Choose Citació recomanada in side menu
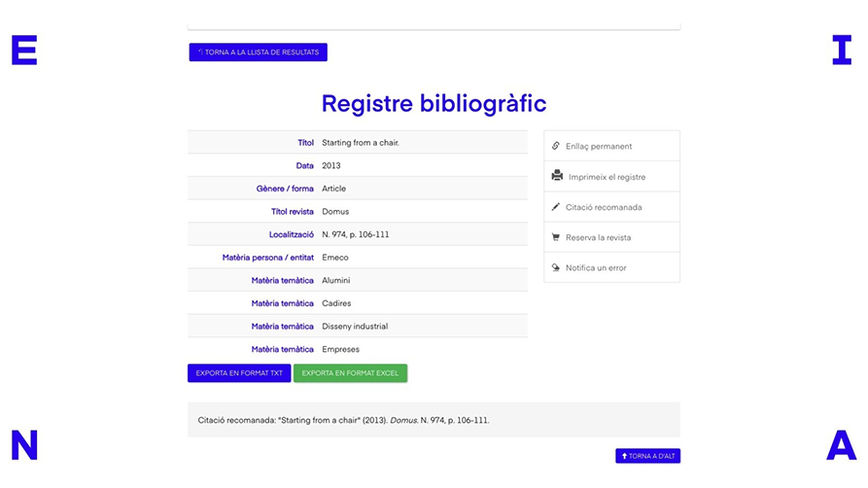868x488 pixels. click(604, 207)
